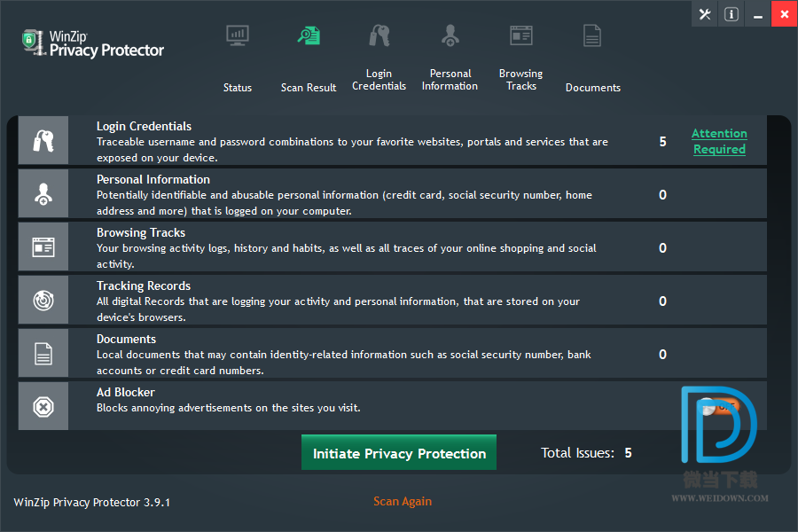The height and width of the screenshot is (532, 798).
Task: Click the Scan Again link
Action: [403, 502]
